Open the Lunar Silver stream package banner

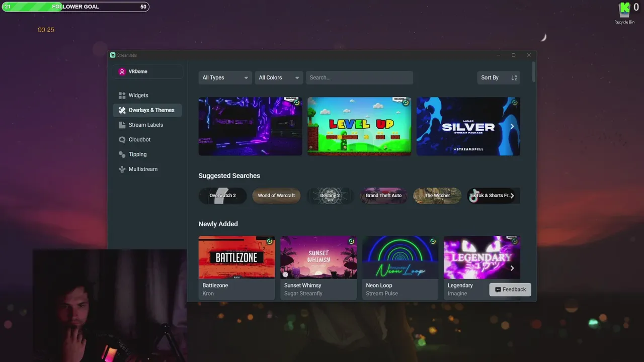coord(468,126)
